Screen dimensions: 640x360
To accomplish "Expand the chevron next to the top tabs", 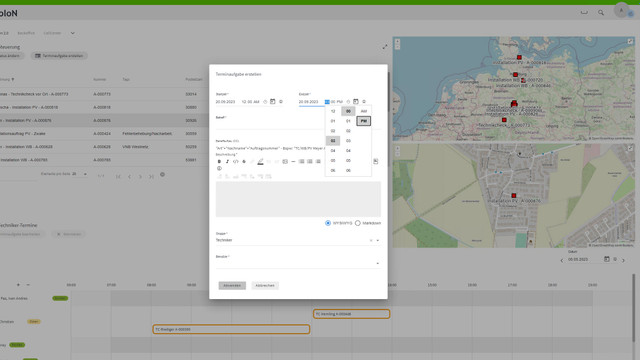I will pyautogui.click(x=73, y=33).
